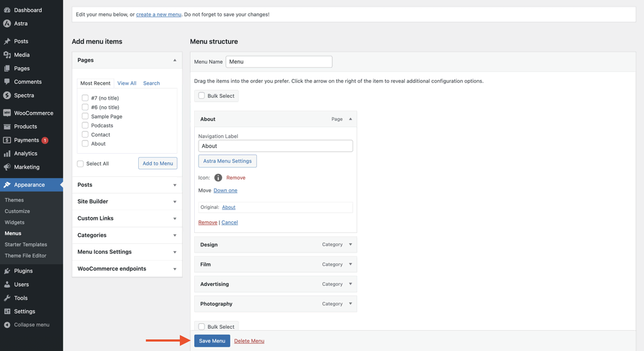Open Plugins using its plug icon
Viewport: 644px width, 351px height.
click(x=7, y=271)
